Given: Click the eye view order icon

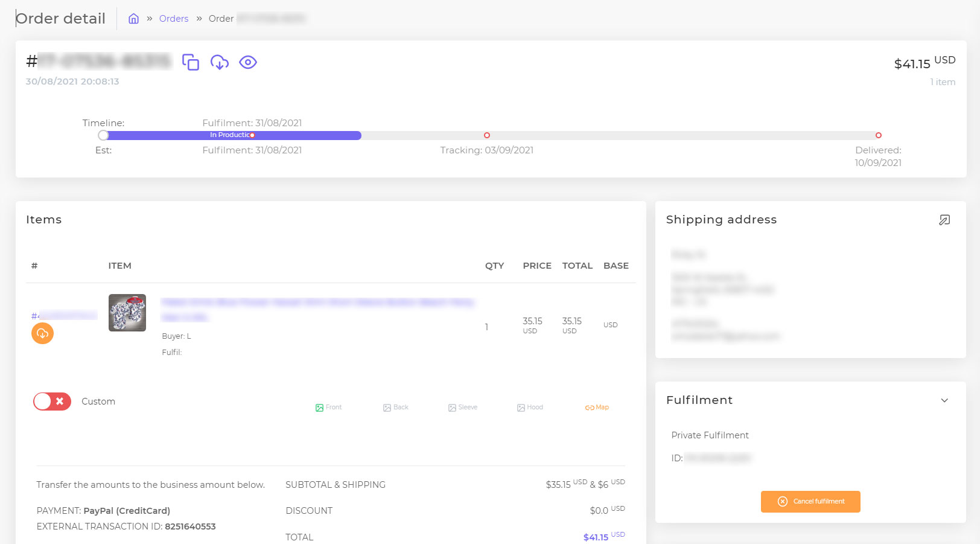Looking at the screenshot, I should pyautogui.click(x=248, y=62).
